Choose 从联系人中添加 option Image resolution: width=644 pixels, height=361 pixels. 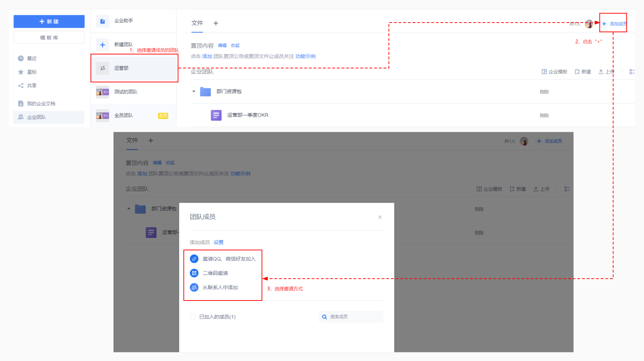tap(214, 287)
